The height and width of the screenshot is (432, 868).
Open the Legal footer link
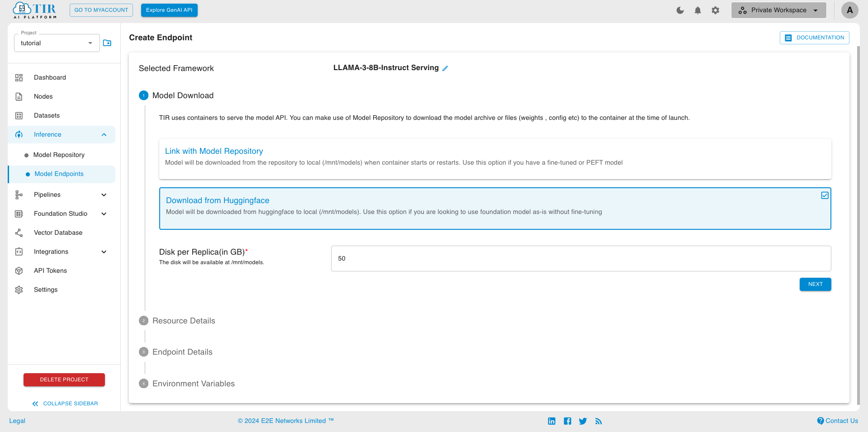coord(17,421)
